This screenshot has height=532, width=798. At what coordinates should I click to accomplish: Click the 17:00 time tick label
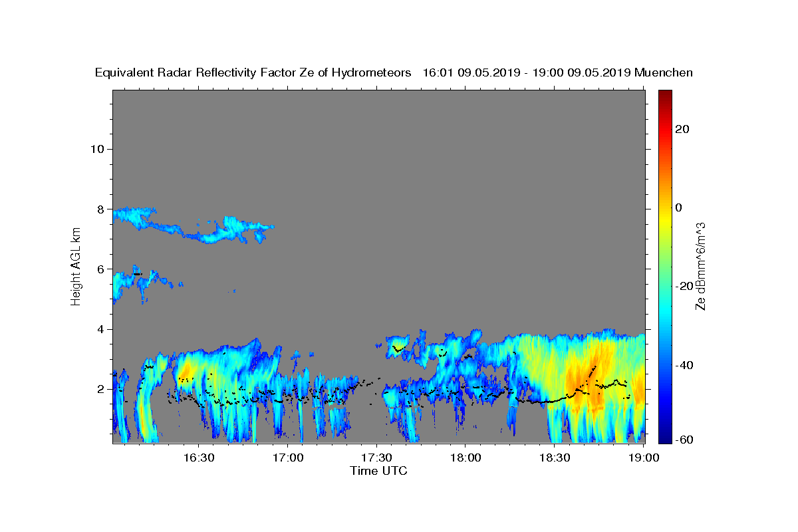[287, 458]
